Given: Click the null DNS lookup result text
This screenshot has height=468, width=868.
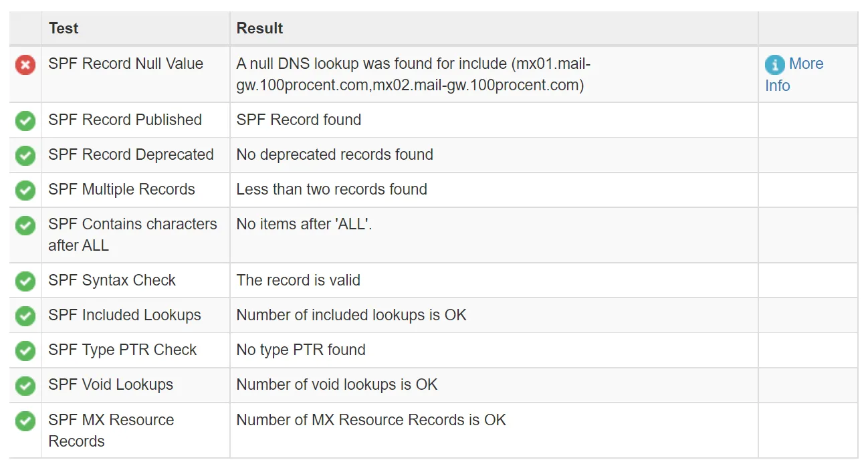Looking at the screenshot, I should click(x=413, y=74).
